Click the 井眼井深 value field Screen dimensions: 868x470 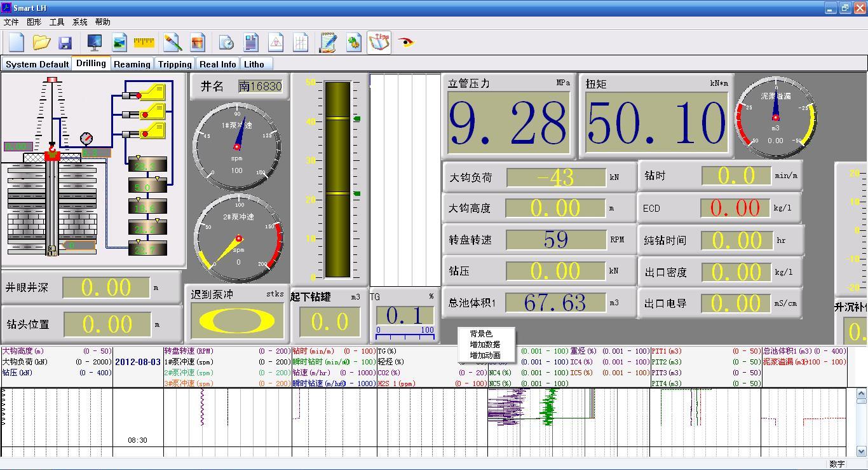107,287
